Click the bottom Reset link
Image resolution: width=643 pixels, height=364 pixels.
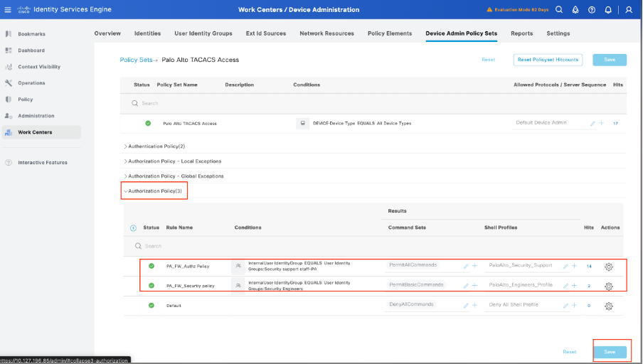(569, 352)
